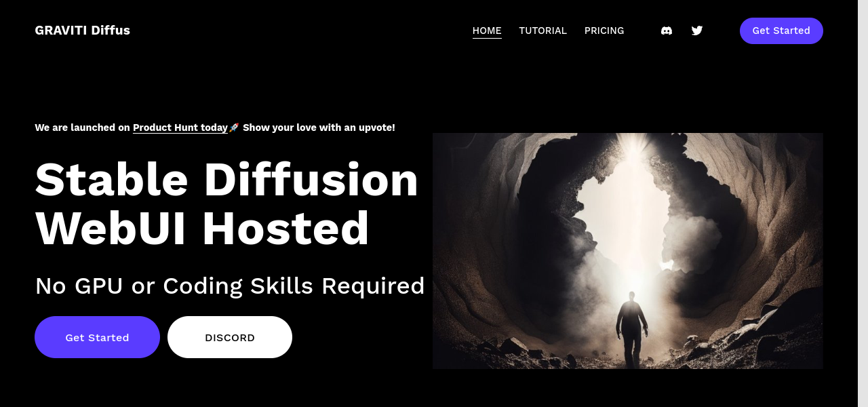Click the WebUI Hosted headline line
The height and width of the screenshot is (407, 868).
point(202,229)
